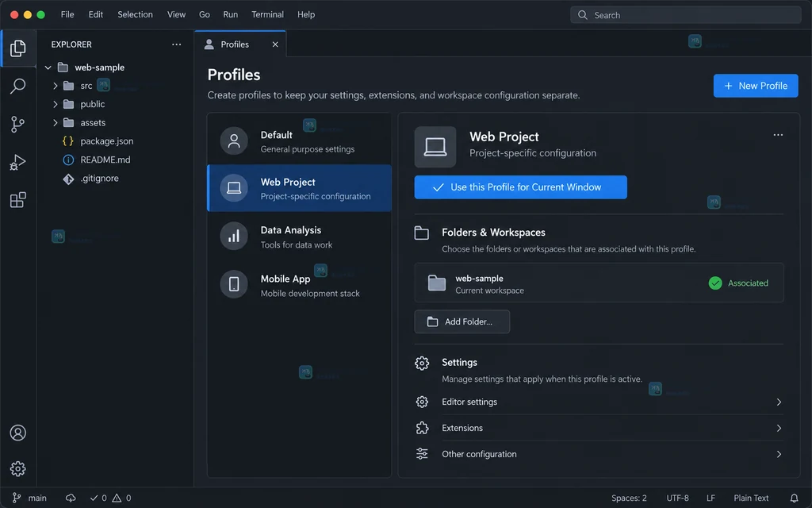Open README.md file
Image resolution: width=812 pixels, height=508 pixels.
[x=105, y=160]
